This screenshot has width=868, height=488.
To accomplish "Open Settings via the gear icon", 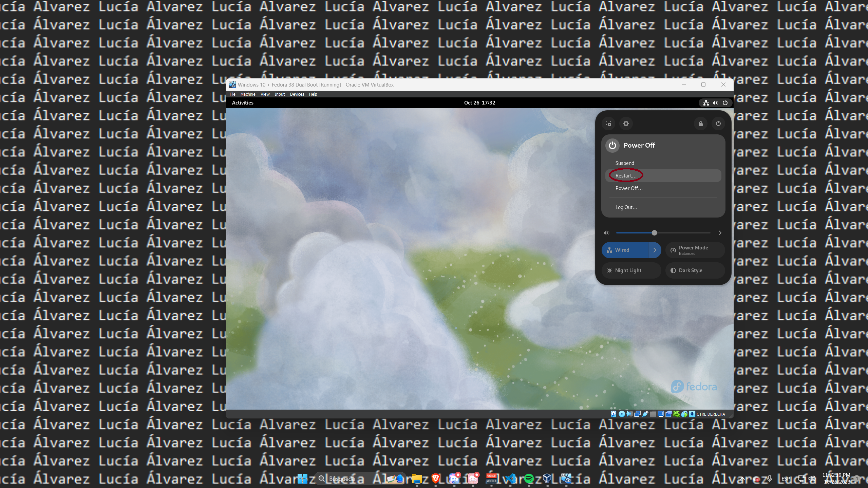I will tap(626, 124).
